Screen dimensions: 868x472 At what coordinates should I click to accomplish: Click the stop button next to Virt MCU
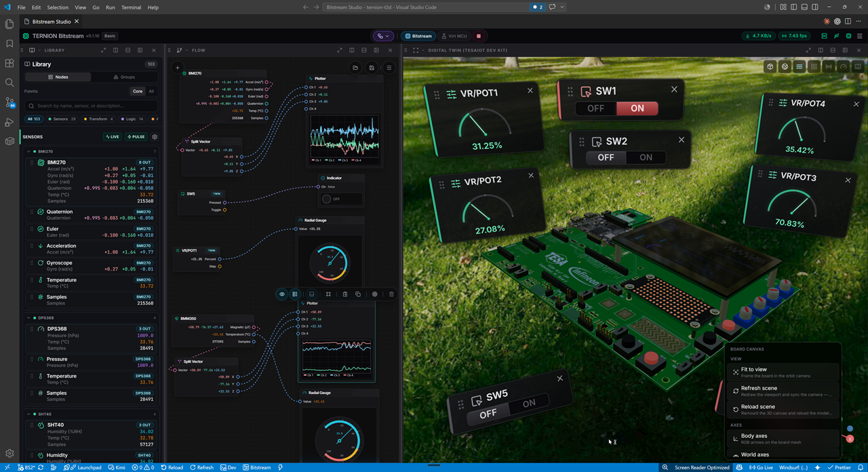[479, 36]
